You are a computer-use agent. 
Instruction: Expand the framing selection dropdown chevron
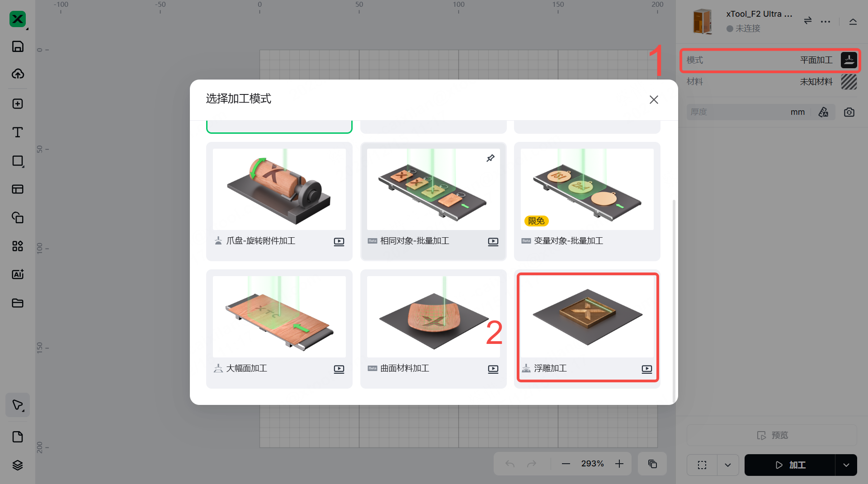(728, 465)
